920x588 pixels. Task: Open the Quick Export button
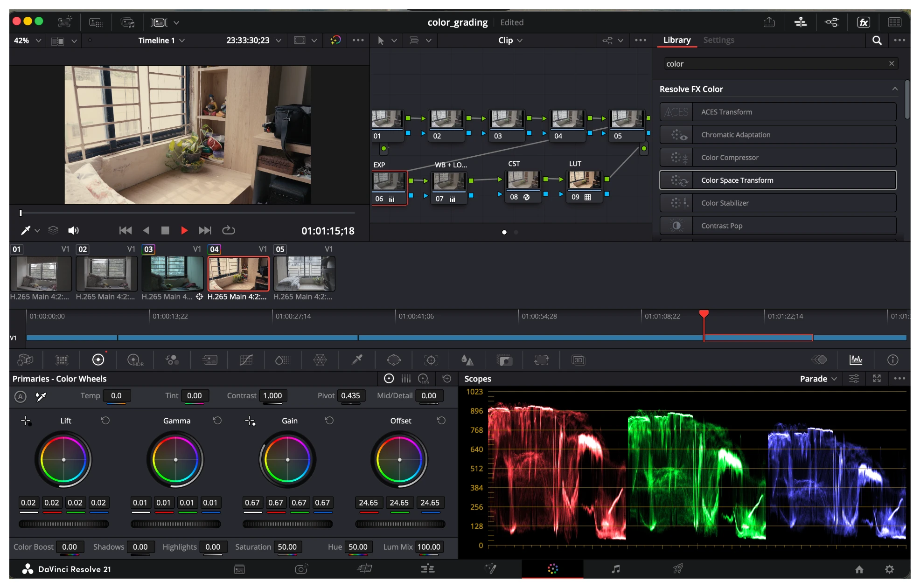[x=769, y=22]
